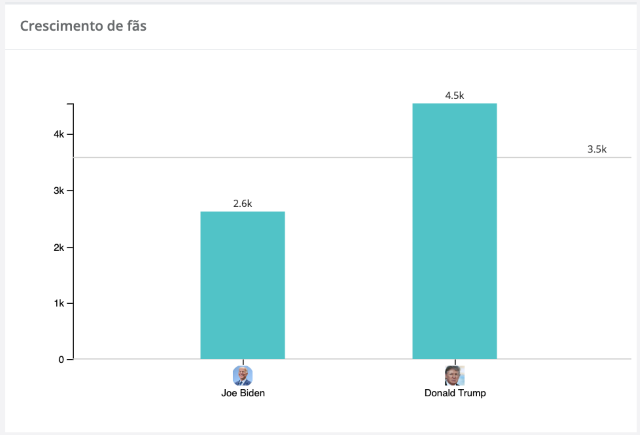Click the 2k y-axis tick label

(59, 247)
